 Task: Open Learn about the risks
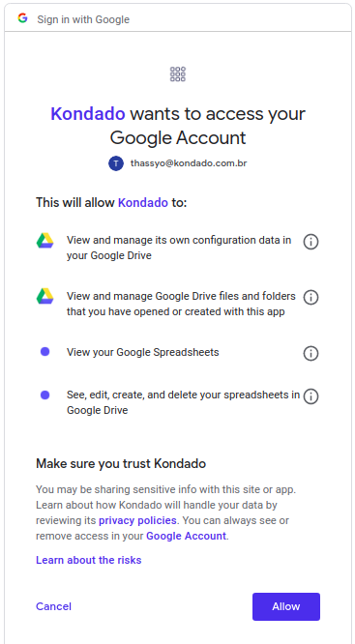(89, 560)
